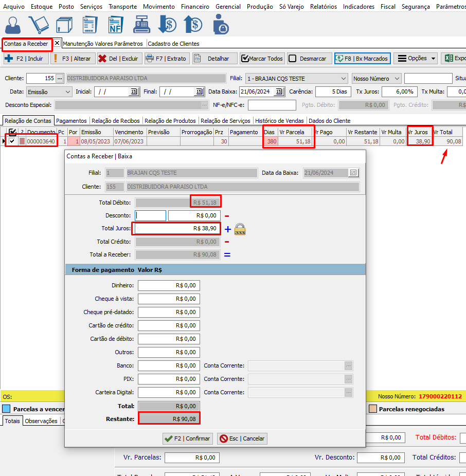Uncheck the document 000003640 row checkbox
The image size is (466, 476).
[12, 141]
